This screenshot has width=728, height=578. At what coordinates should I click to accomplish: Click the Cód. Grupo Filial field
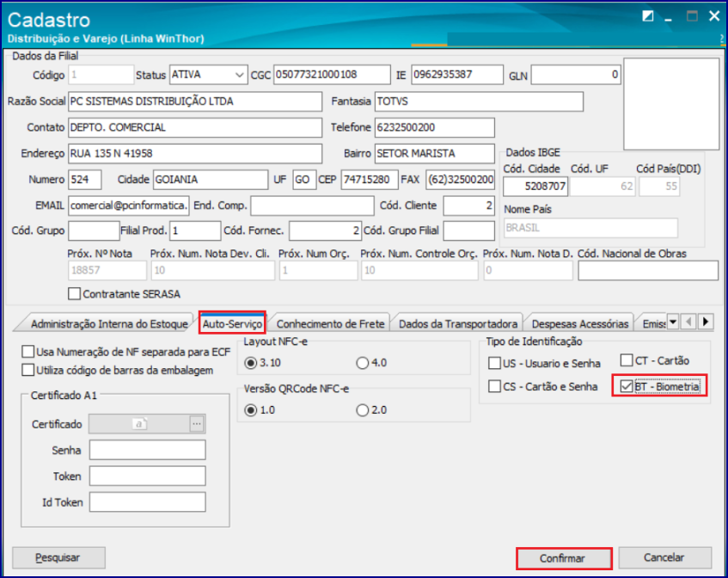(x=469, y=231)
